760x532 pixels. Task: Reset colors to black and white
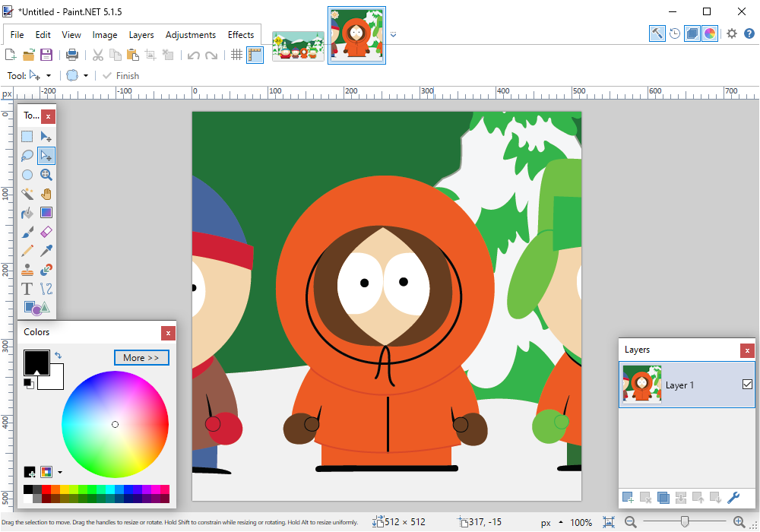point(29,383)
